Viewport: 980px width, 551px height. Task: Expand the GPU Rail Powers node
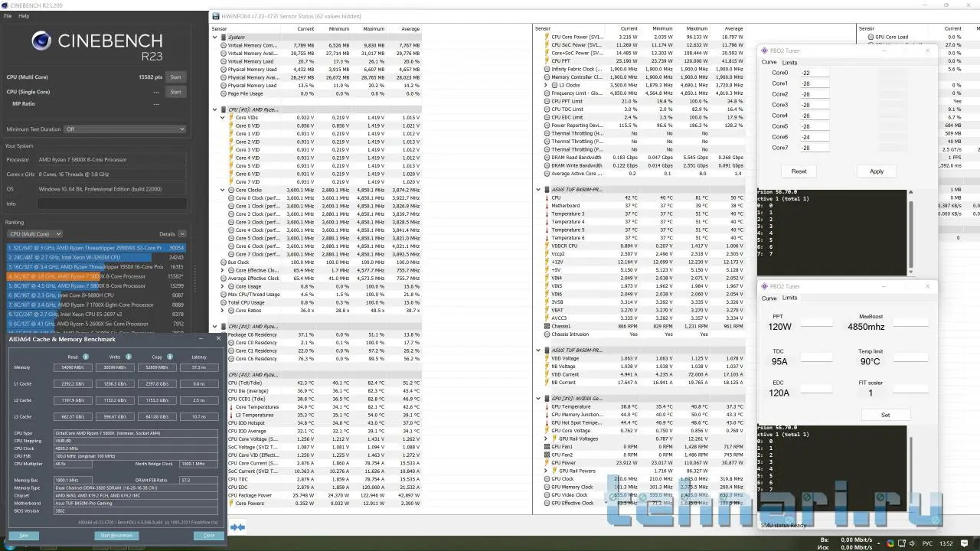(546, 471)
